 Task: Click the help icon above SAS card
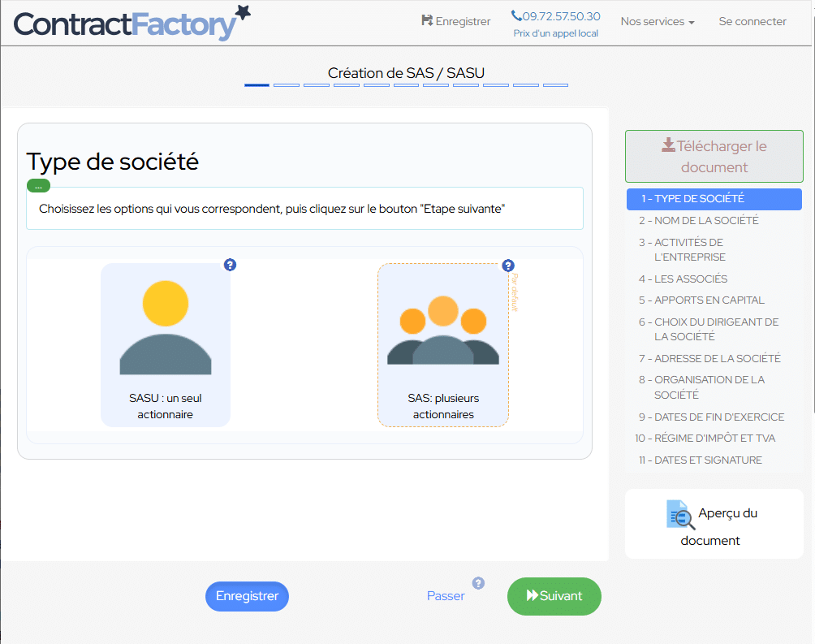(x=508, y=266)
